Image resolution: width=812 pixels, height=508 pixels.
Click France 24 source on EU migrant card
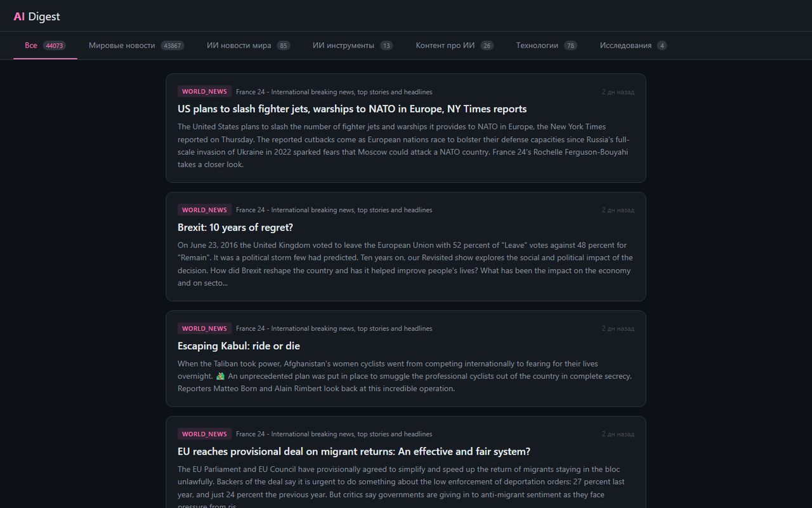[x=334, y=434]
